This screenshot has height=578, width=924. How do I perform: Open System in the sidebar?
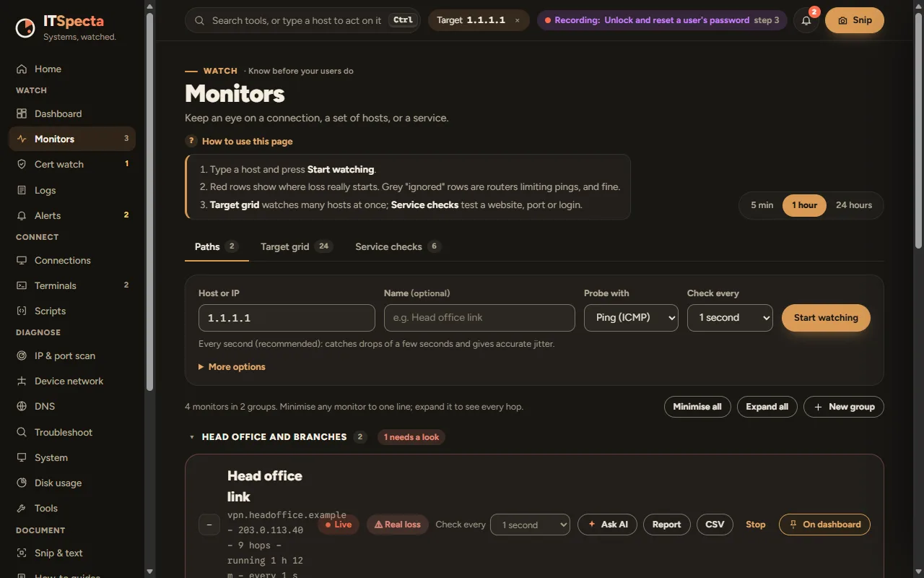(x=72, y=457)
